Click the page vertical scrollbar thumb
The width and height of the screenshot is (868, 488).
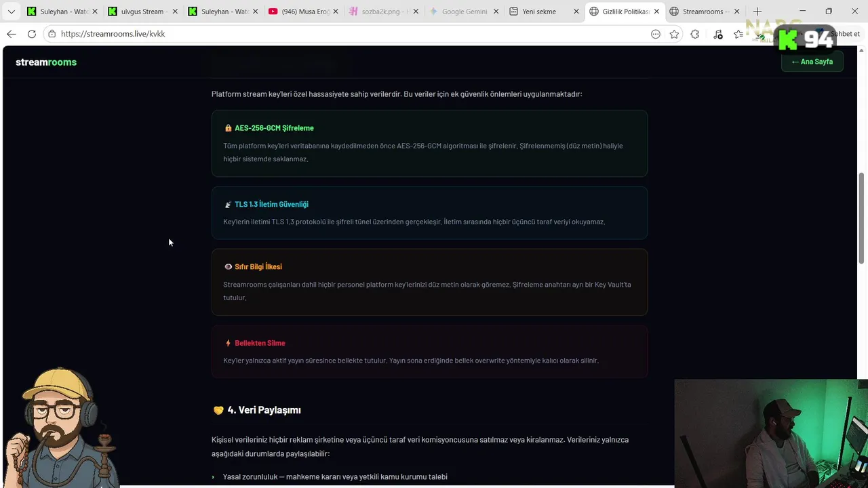[x=862, y=217]
